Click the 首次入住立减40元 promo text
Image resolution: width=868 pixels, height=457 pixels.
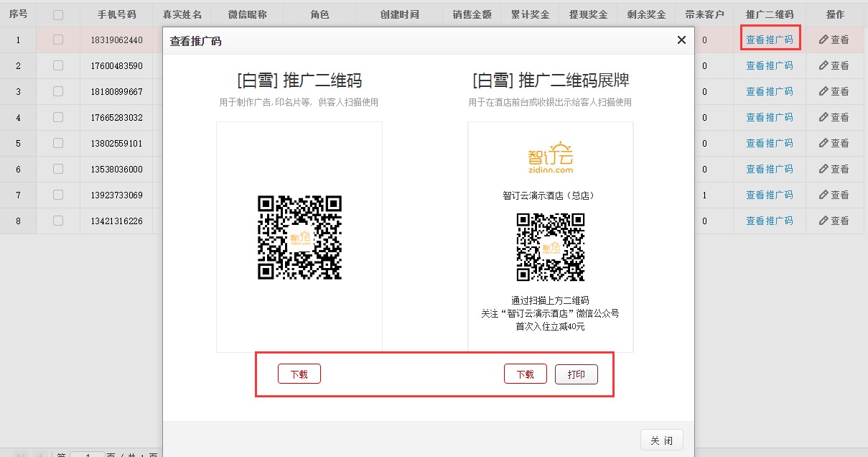tap(551, 326)
